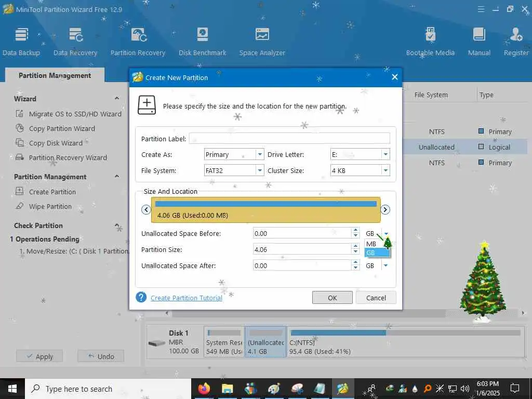
Task: Open the File System dropdown
Action: [260, 170]
